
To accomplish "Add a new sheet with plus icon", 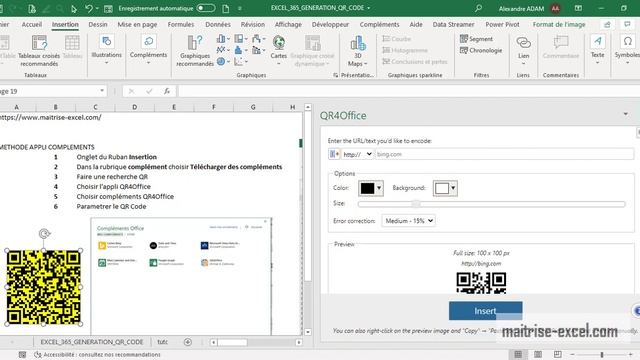I will click(188, 342).
